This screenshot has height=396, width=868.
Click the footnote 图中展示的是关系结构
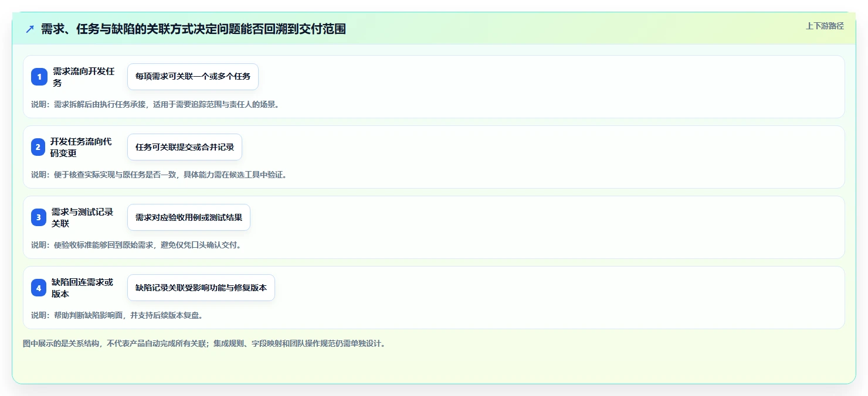coord(204,343)
